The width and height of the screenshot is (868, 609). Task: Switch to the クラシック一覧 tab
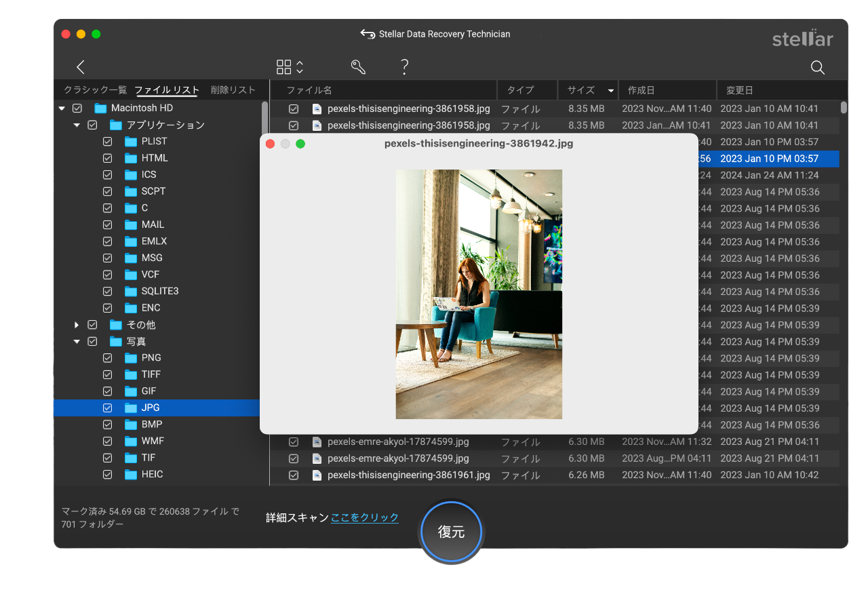tap(96, 90)
